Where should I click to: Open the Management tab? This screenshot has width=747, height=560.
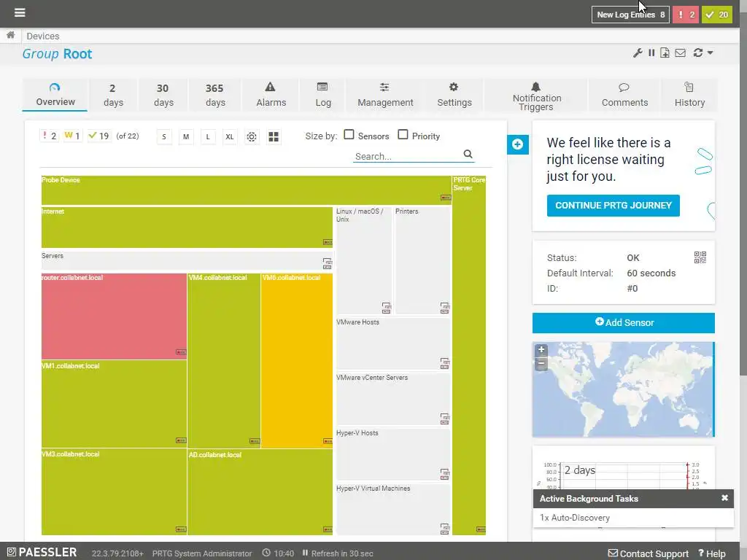385,96
